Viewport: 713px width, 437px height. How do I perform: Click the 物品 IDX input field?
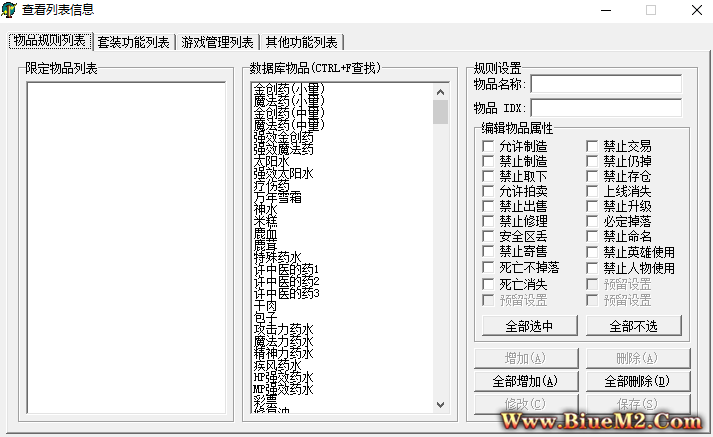coord(606,108)
